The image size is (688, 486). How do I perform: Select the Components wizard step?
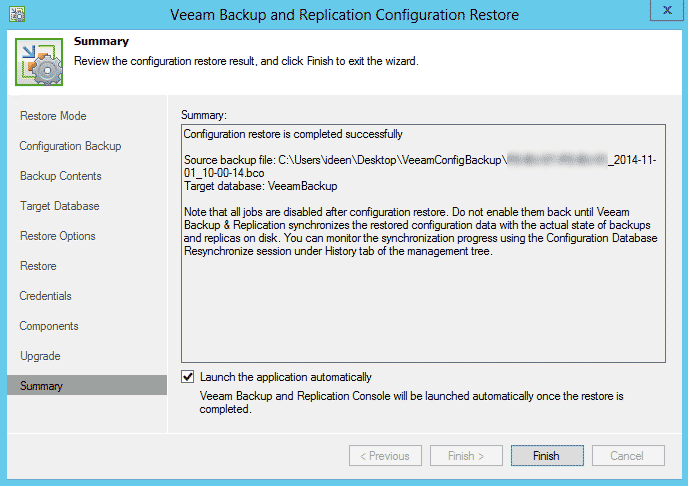point(49,326)
